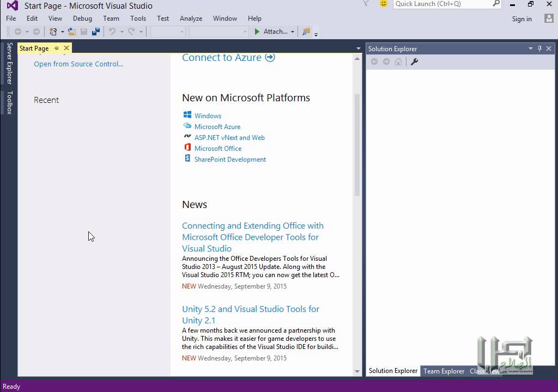Click Solution Explorer Forward icon

click(x=386, y=62)
